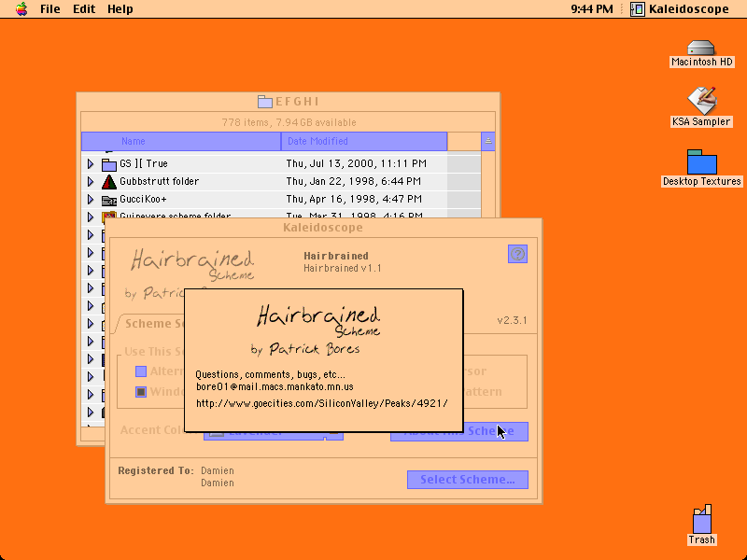This screenshot has height=560, width=747.
Task: Click the goecities.com SiliconValley URL
Action: click(321, 403)
